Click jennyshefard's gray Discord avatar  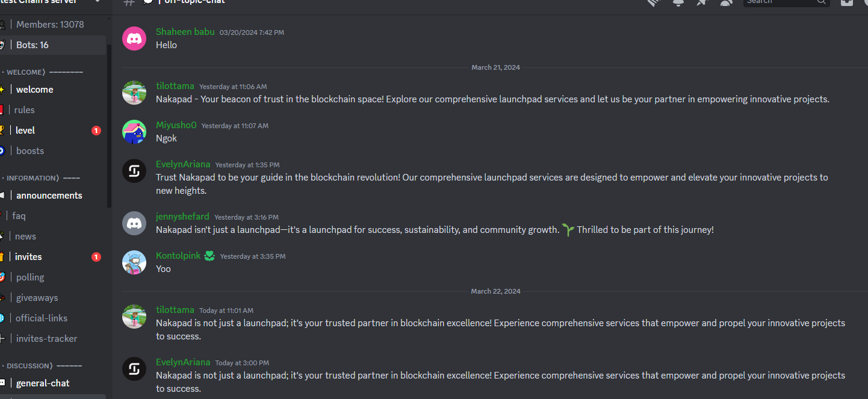click(134, 223)
